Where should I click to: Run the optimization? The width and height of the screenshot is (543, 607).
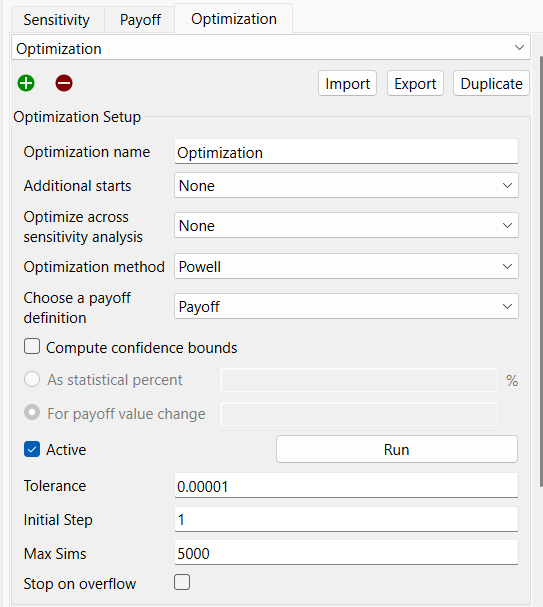click(397, 449)
